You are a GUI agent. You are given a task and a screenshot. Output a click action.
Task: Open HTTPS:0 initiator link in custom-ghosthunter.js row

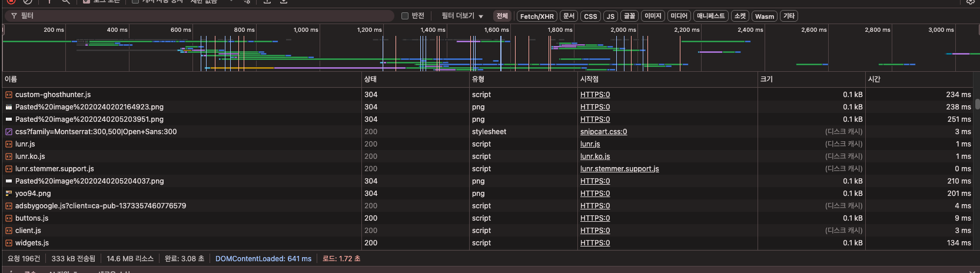595,95
